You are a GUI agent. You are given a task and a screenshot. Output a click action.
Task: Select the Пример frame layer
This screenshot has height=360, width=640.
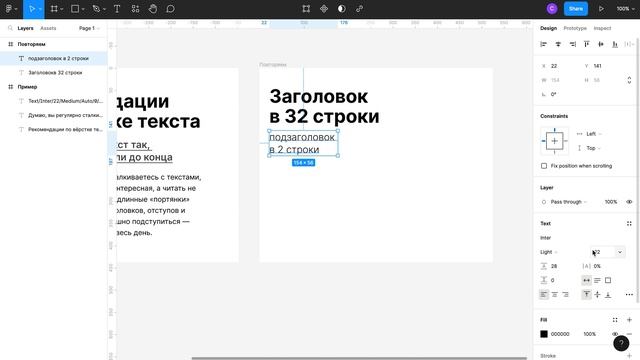(x=53, y=87)
